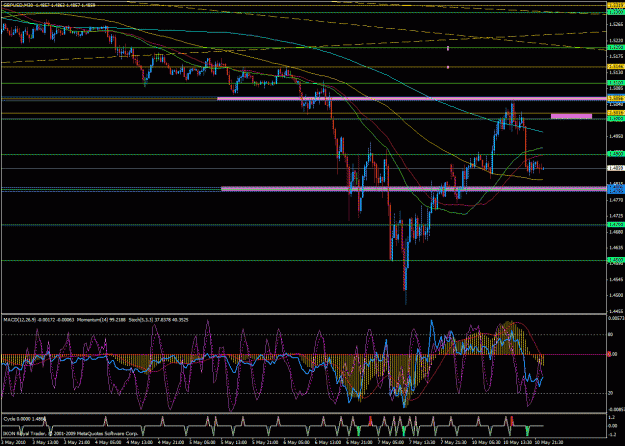The image size is (625, 446).
Task: Click the 7 May 13:30 time label
Action: click(421, 442)
